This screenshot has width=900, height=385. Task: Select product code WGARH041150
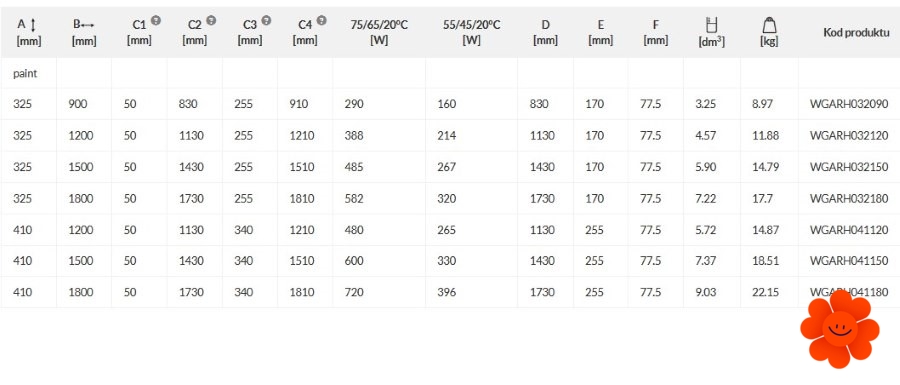(849, 260)
